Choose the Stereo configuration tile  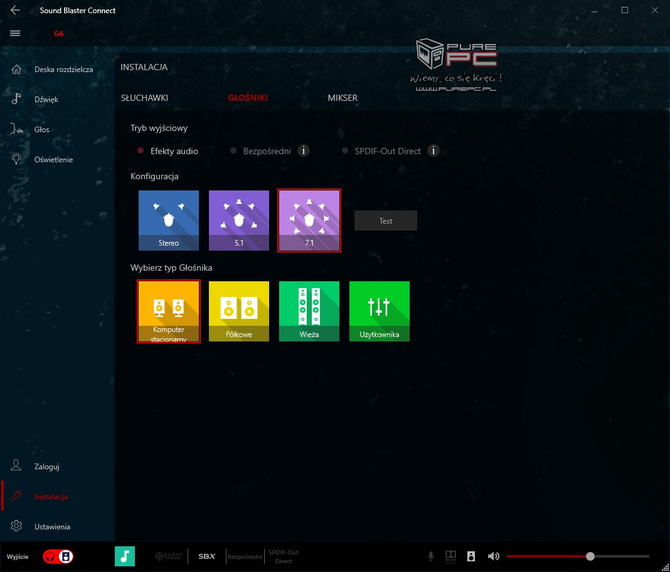(169, 220)
